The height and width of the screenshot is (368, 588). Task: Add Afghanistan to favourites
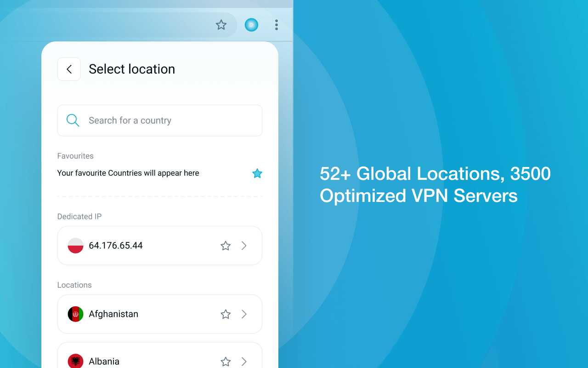(226, 314)
